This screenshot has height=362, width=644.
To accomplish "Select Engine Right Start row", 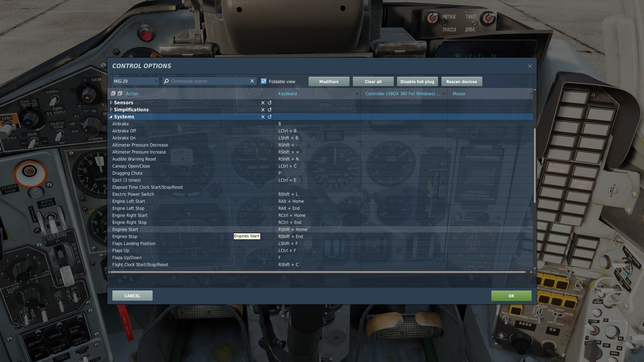I will pos(320,216).
